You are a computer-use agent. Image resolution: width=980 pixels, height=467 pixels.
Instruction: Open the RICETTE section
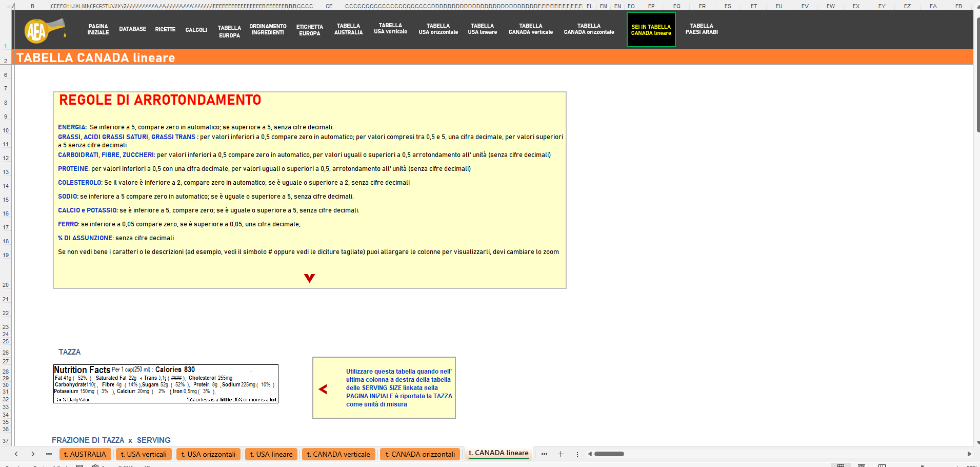click(x=165, y=29)
